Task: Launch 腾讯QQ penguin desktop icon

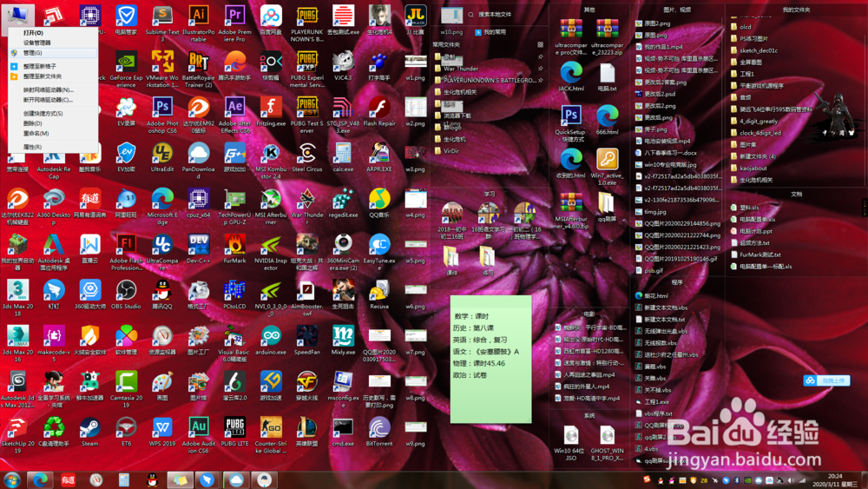Action: coord(162,294)
